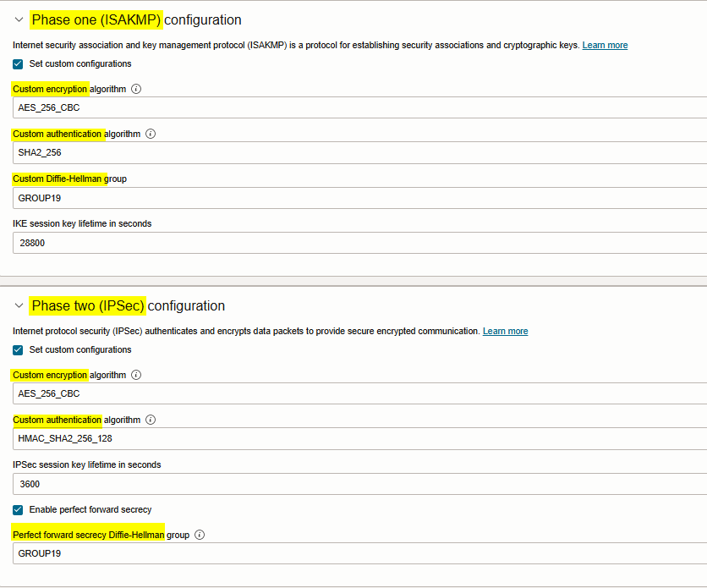Click IKE session key lifetime field 28800

coord(359,243)
